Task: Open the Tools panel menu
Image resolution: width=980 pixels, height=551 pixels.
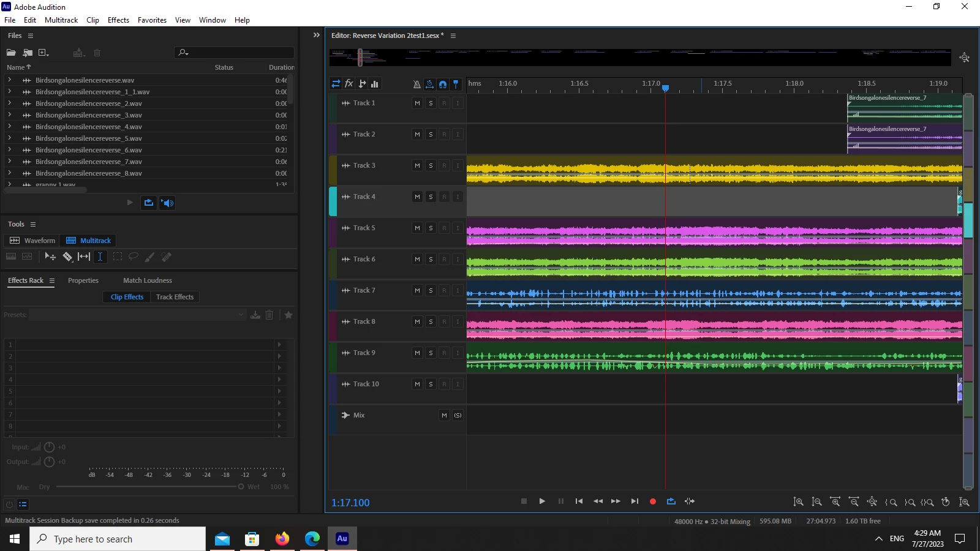Action: tap(33, 225)
